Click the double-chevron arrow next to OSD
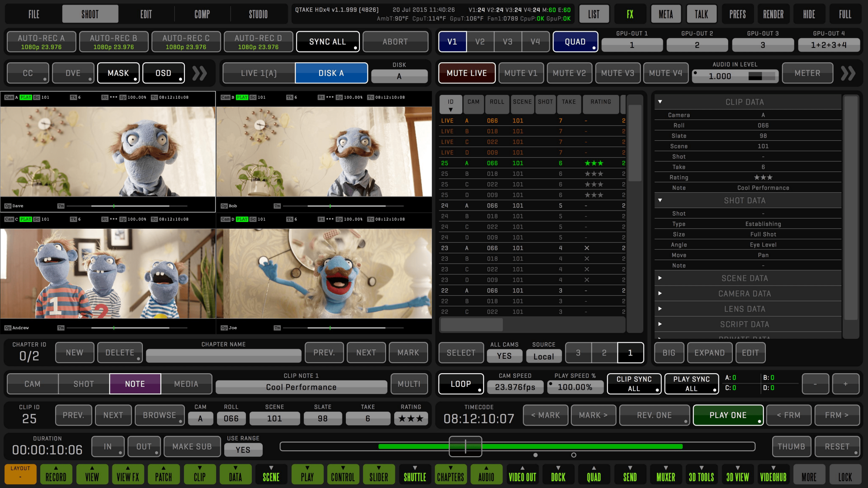Viewport: 868px width, 488px height. click(x=200, y=73)
